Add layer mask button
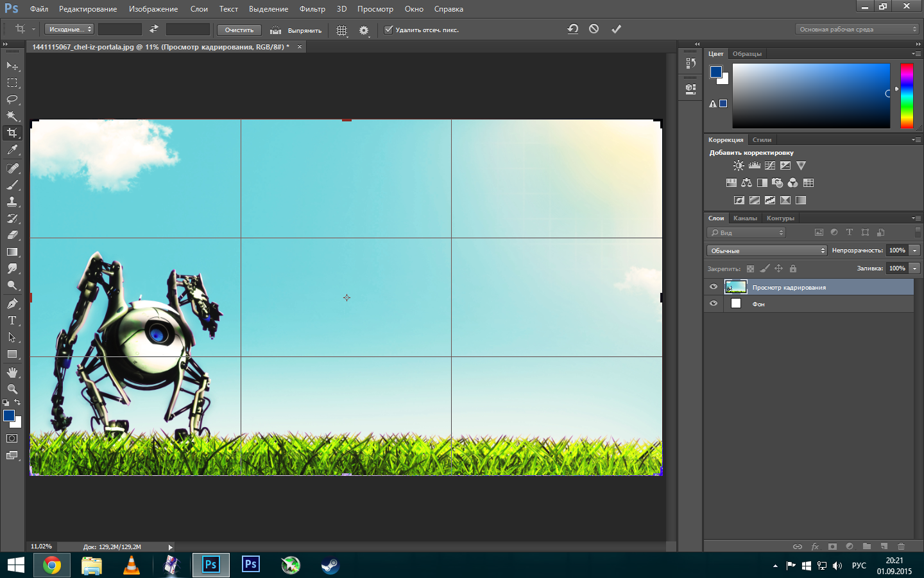924x578 pixels. tap(832, 547)
